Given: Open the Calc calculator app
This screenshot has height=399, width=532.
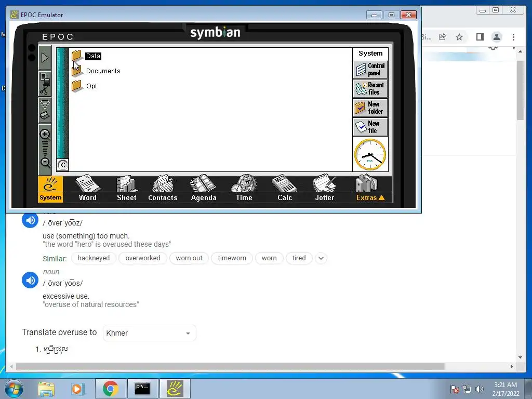Looking at the screenshot, I should click(285, 188).
